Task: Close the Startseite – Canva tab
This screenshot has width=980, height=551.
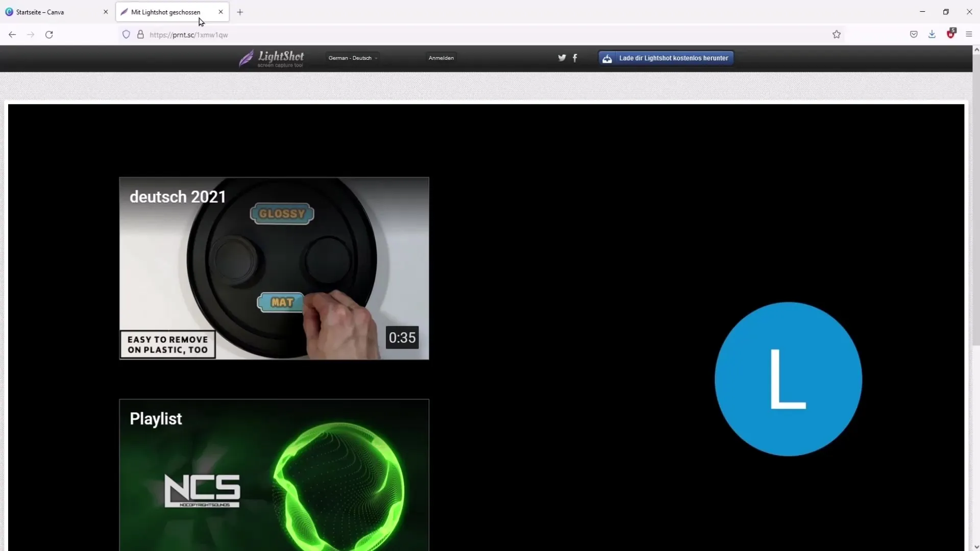Action: (x=106, y=12)
